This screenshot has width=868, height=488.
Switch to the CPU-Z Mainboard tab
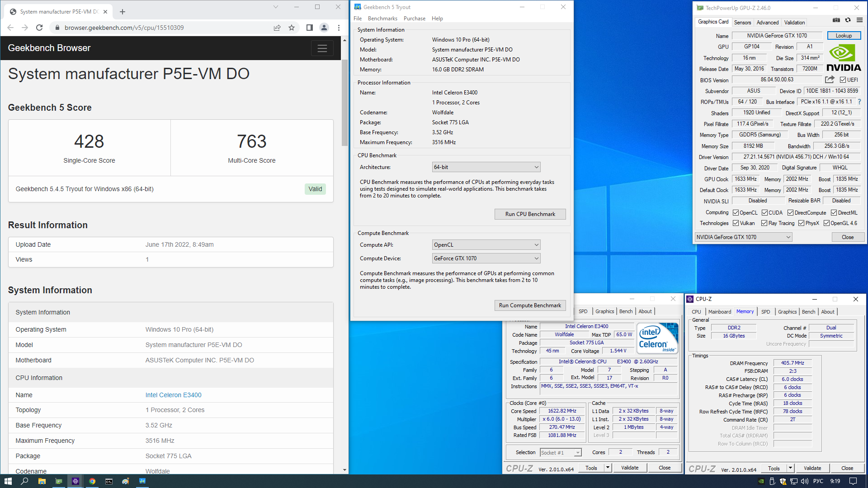[720, 312]
